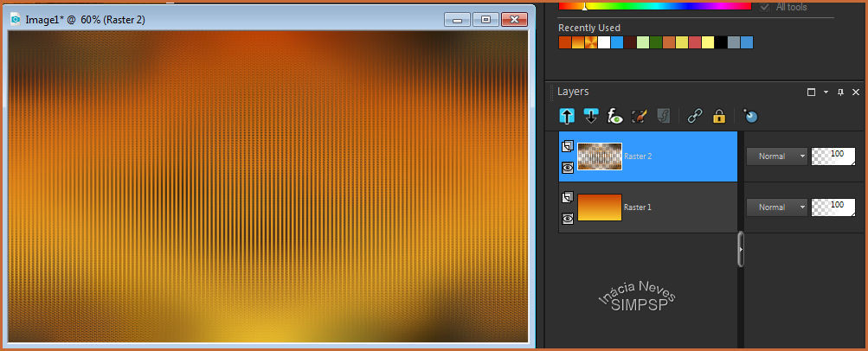Toggle the All tools checkbox
Screen dimensions: 868x351
[764, 7]
